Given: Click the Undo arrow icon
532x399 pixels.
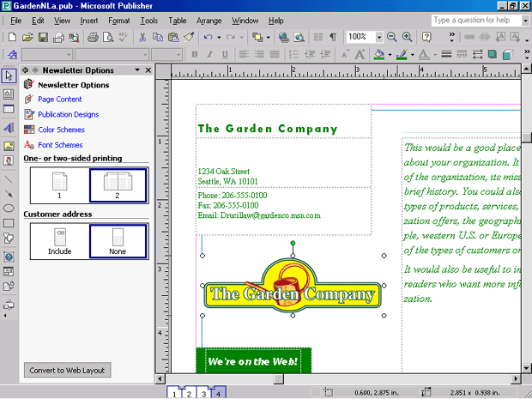Looking at the screenshot, I should pyautogui.click(x=208, y=37).
